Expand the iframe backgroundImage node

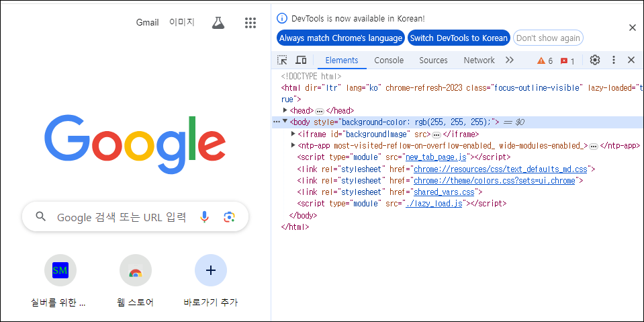tap(293, 134)
